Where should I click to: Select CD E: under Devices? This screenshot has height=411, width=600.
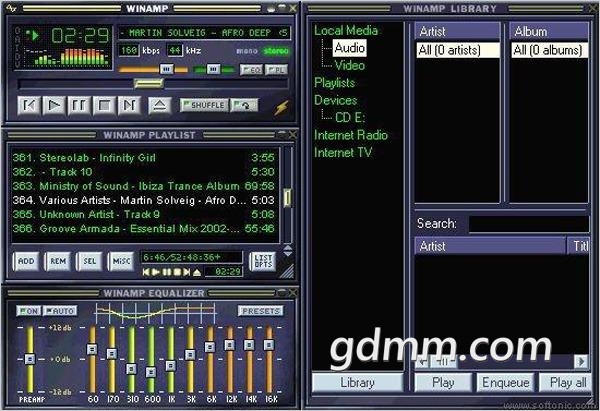(x=350, y=117)
